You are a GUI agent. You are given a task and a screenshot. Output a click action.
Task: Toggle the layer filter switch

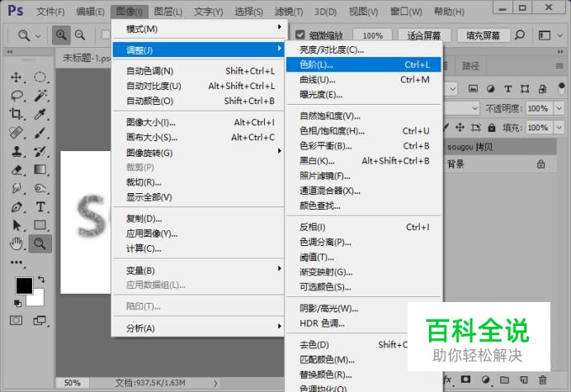point(561,87)
